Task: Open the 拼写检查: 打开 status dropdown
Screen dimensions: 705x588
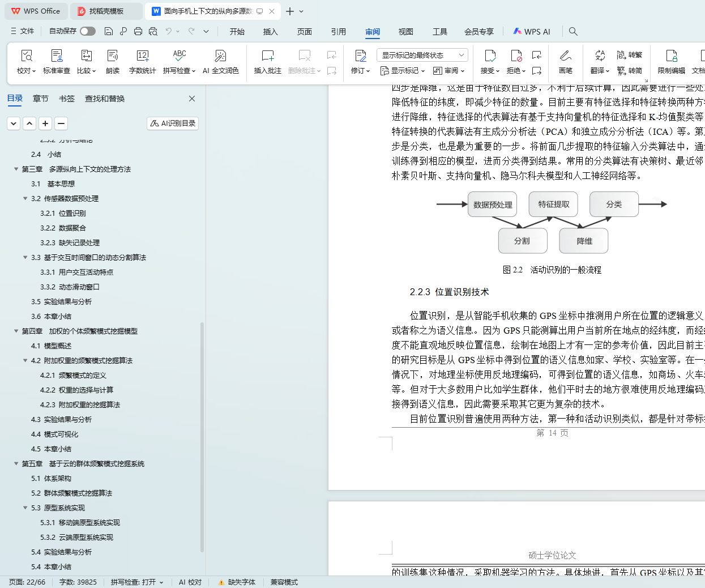Action: [x=137, y=582]
